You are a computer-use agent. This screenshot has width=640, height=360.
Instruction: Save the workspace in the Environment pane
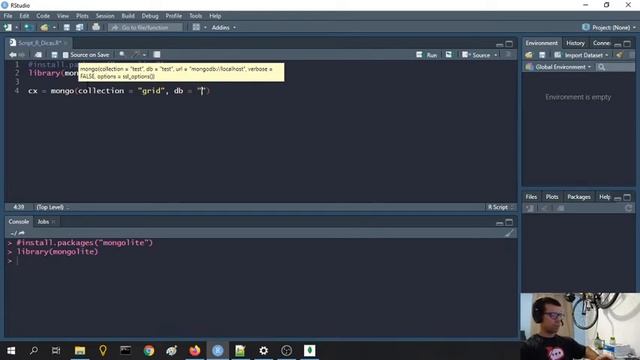[x=542, y=55]
